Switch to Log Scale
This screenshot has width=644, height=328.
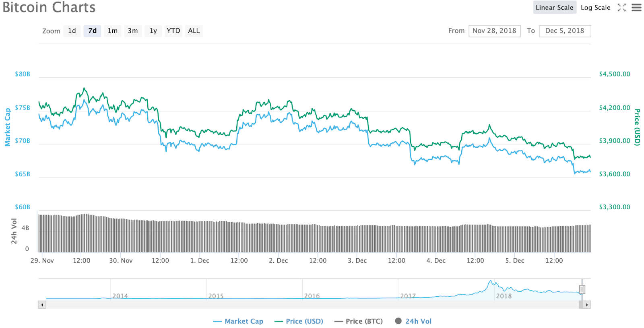(596, 8)
